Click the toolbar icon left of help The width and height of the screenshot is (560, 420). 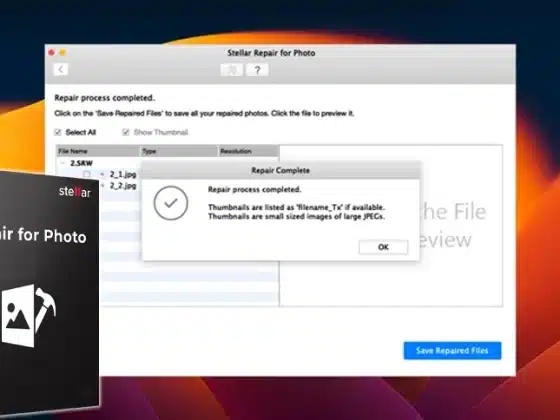click(232, 70)
